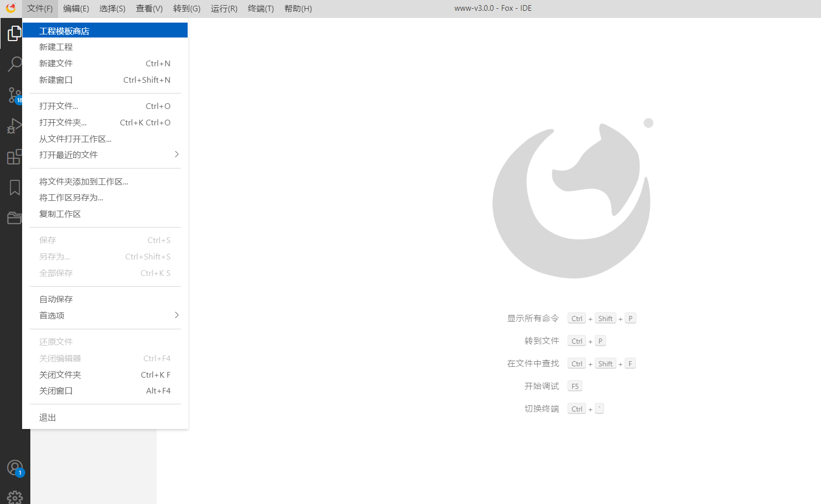Screen dimensions: 821x504
Task: Choose 新建工程 from the file menu
Action: 56,47
